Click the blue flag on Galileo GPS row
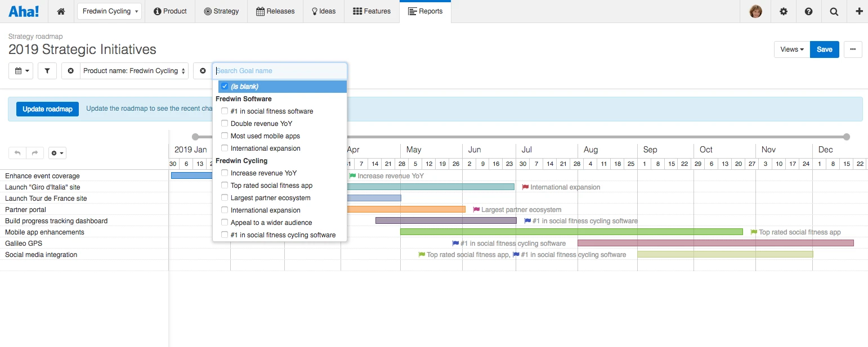 click(455, 243)
